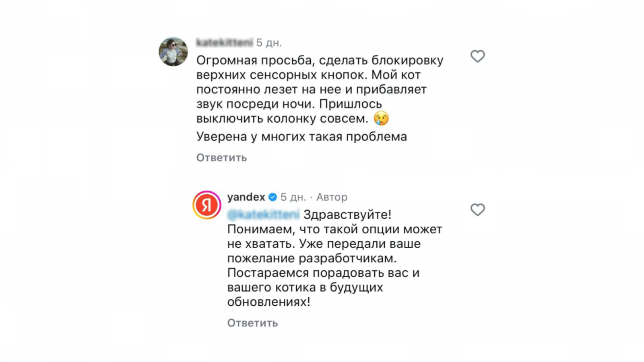The image size is (644, 362).
Task: Click the "Автор" label next to yandex
Action: point(332,197)
